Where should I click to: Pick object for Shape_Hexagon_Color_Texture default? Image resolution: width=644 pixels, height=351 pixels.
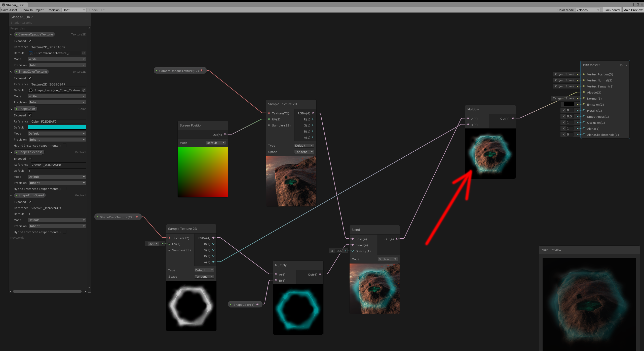[84, 90]
